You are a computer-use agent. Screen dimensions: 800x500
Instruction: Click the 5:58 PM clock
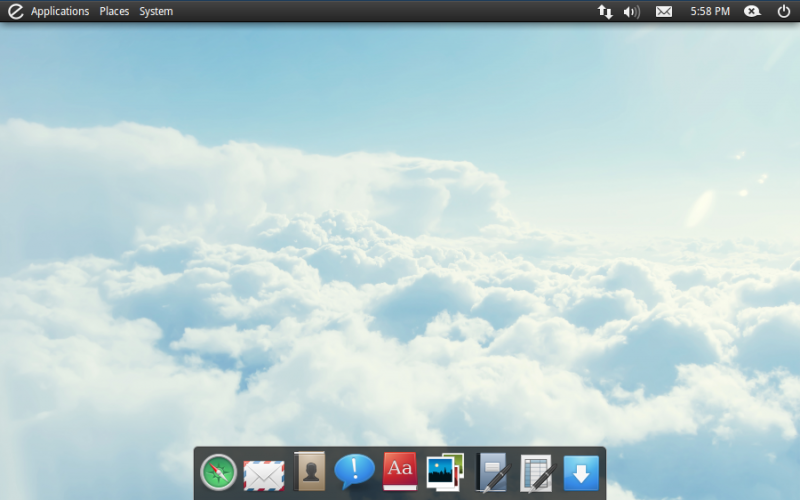coord(710,11)
